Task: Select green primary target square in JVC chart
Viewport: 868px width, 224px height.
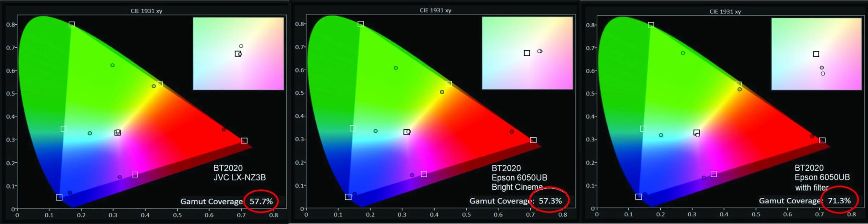Action: coord(72,25)
